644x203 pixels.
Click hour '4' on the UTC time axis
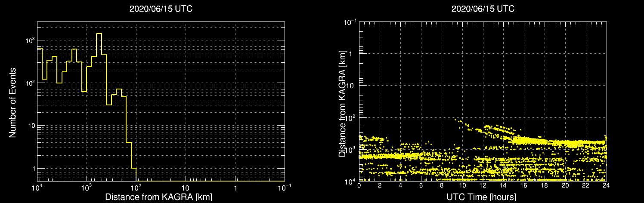(x=400, y=185)
